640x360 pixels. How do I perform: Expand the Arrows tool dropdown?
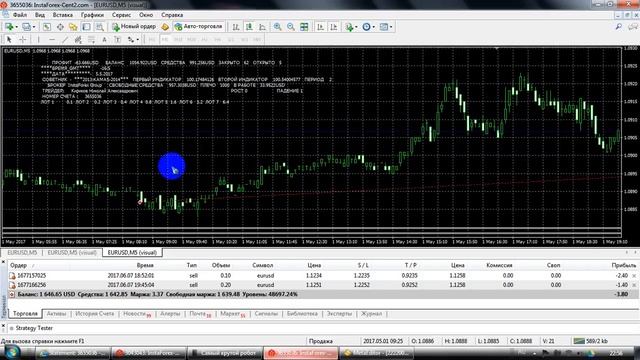point(138,40)
